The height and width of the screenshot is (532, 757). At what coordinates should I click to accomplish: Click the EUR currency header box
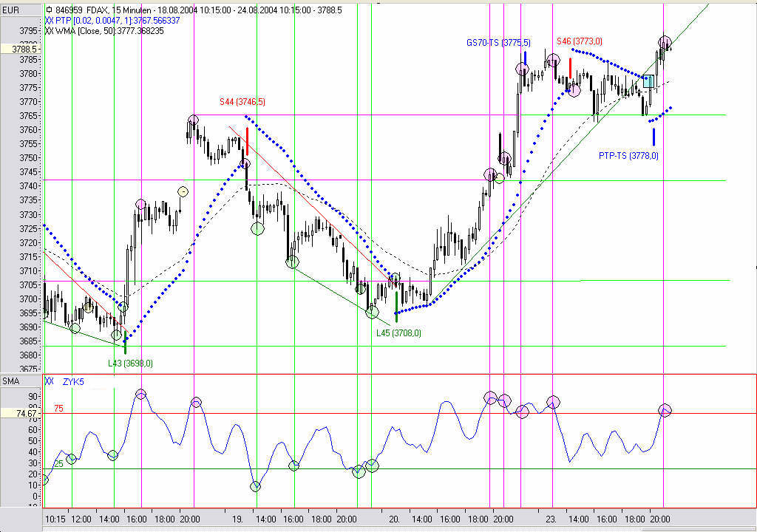[21, 10]
